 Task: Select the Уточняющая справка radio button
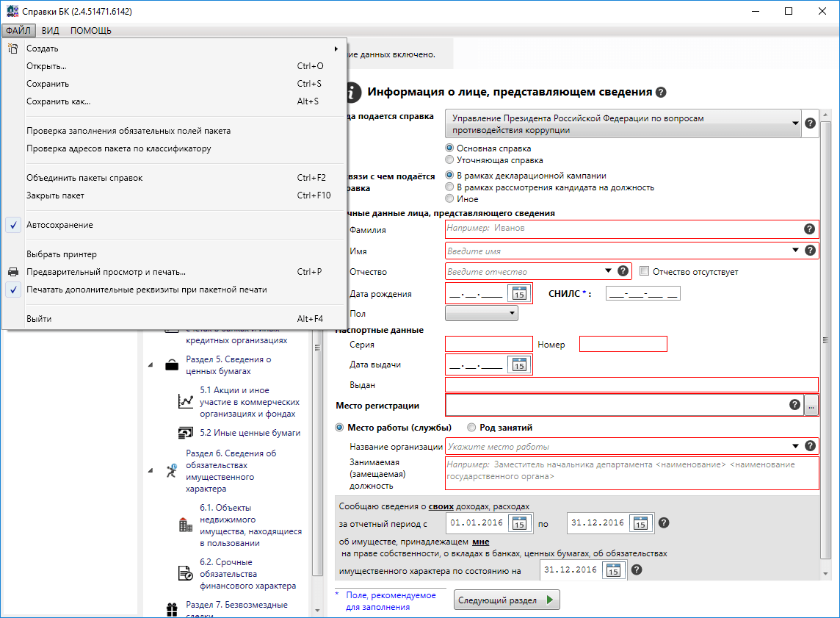click(x=450, y=159)
